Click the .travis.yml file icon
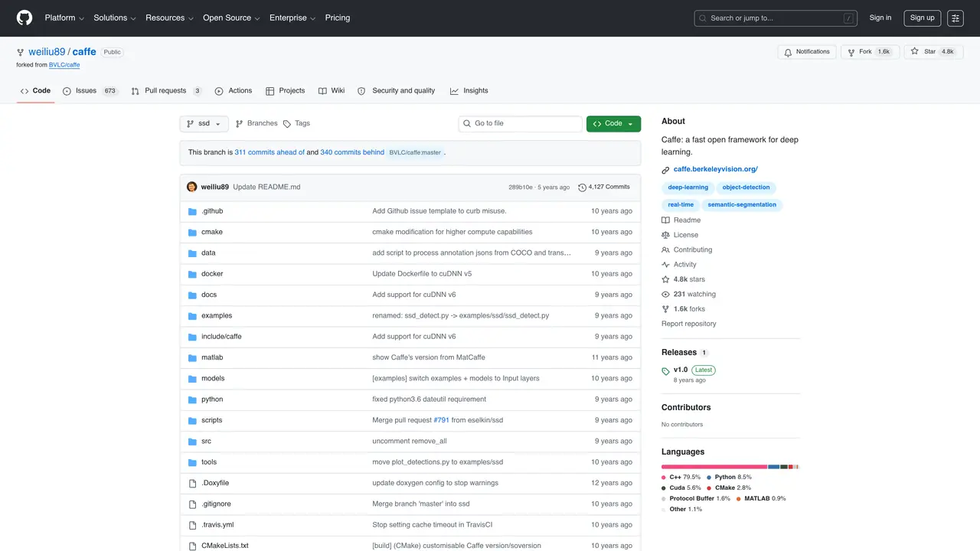 point(193,525)
